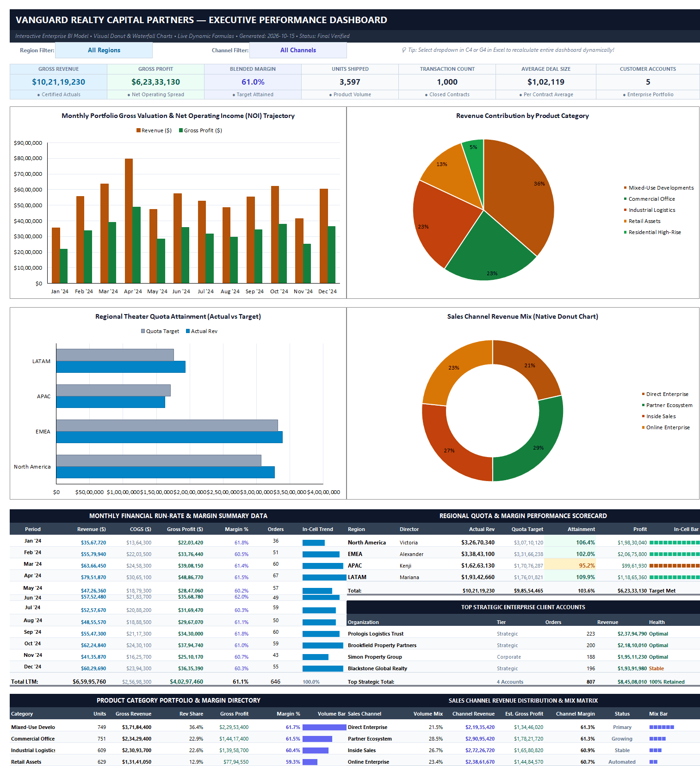Select Blackstone Global Realty Stable health
This screenshot has width=700, height=766.
tap(656, 668)
